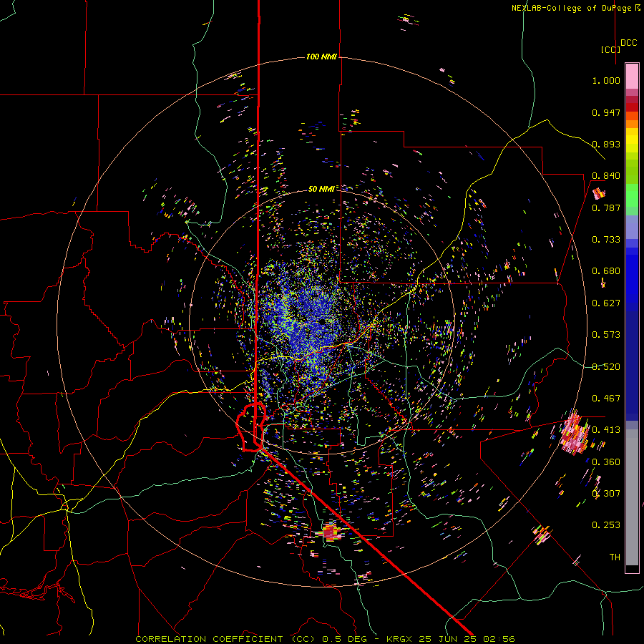Click the 100 NMI range ring label
This screenshot has width=644, height=644.
(321, 57)
